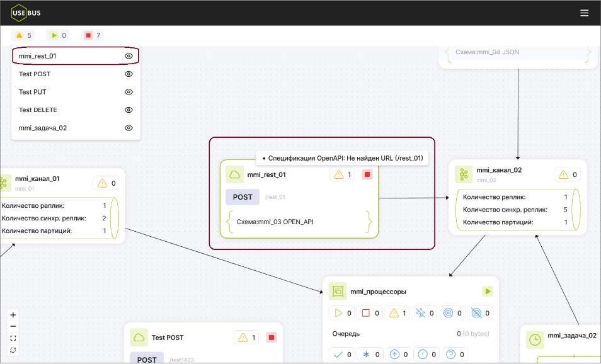Click the USEBUS logo

click(x=26, y=13)
